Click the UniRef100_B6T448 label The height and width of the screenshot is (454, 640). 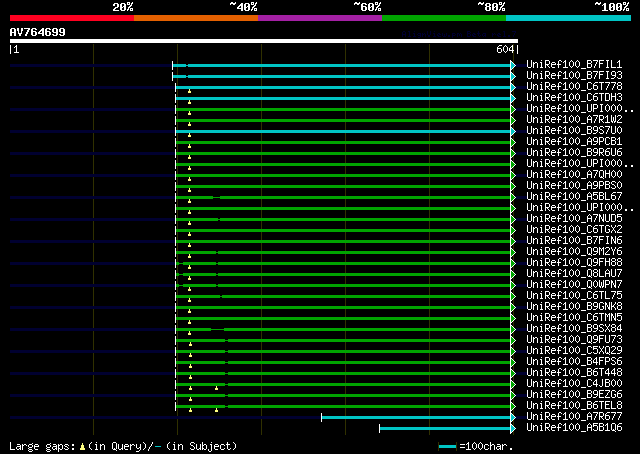pos(574,373)
